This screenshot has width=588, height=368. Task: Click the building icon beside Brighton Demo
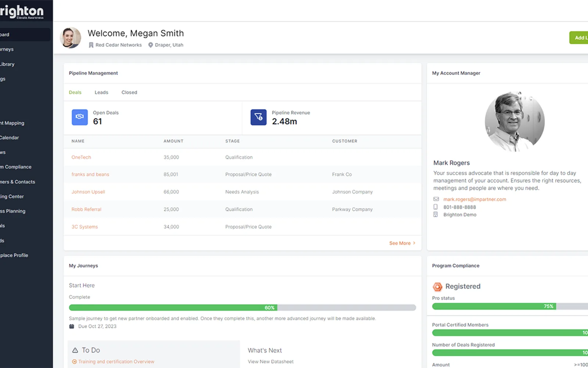435,215
